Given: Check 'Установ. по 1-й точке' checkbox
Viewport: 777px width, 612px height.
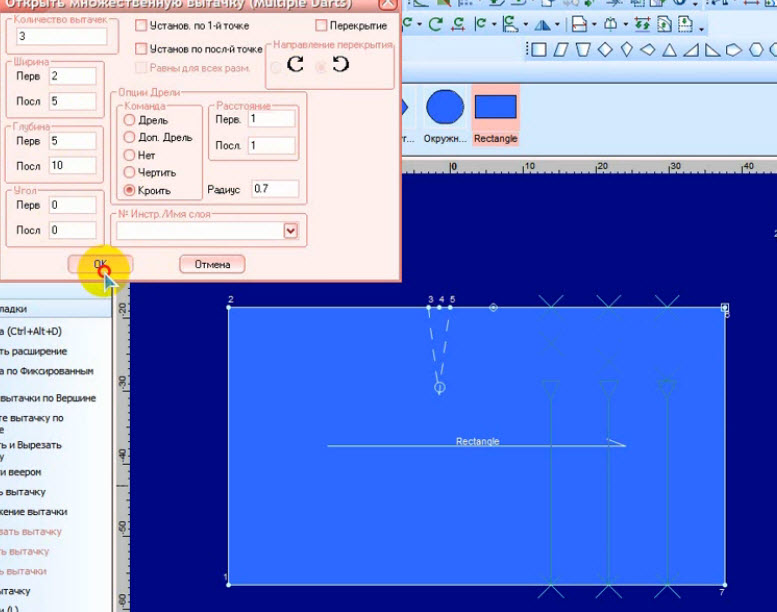Looking at the screenshot, I should click(141, 25).
